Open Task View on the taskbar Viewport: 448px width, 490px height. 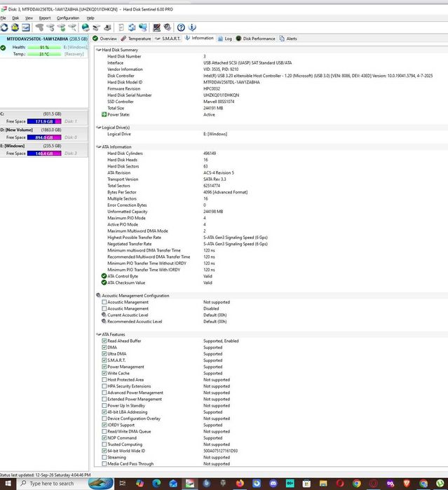click(123, 484)
